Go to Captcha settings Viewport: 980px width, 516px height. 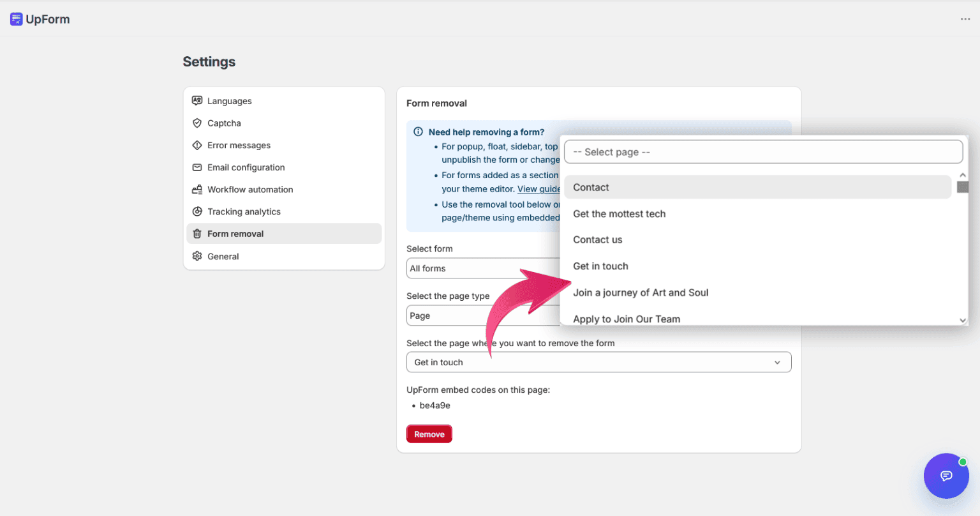click(284, 123)
